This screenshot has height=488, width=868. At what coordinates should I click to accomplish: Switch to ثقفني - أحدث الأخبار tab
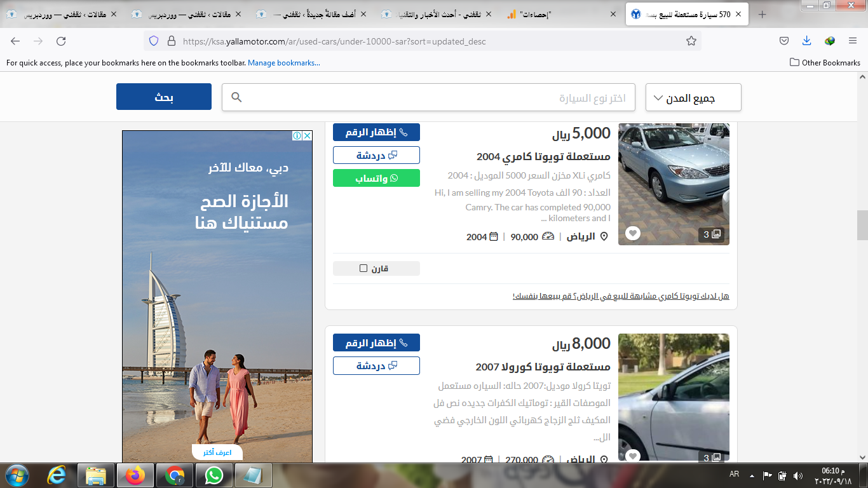(435, 14)
